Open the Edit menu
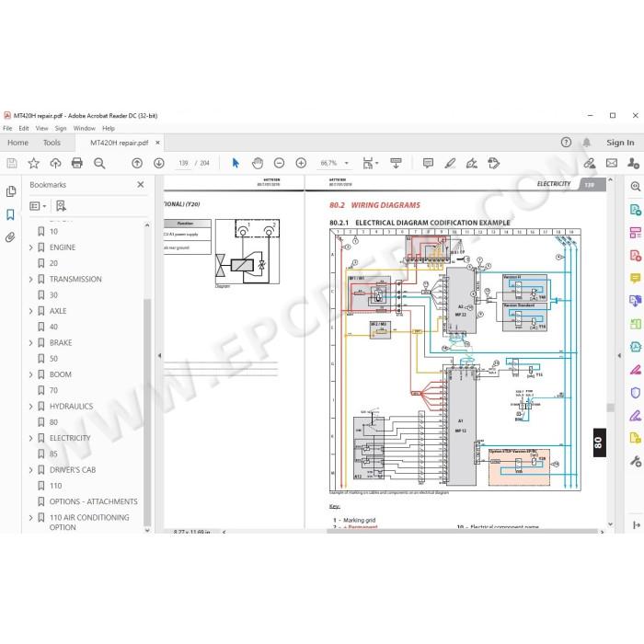The height and width of the screenshot is (644, 644). (24, 128)
